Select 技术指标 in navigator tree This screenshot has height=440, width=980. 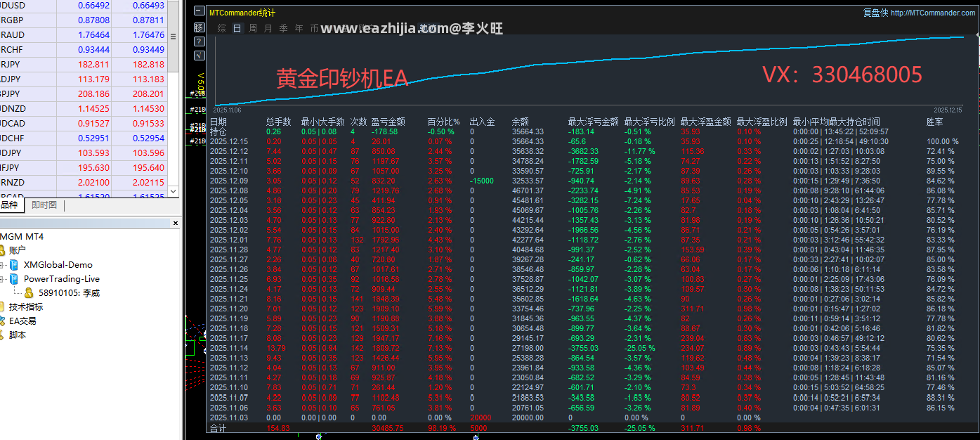click(26, 306)
